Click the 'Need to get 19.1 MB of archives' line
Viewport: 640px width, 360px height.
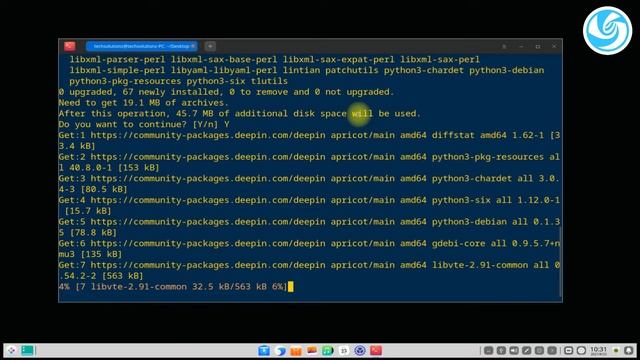pyautogui.click(x=144, y=103)
